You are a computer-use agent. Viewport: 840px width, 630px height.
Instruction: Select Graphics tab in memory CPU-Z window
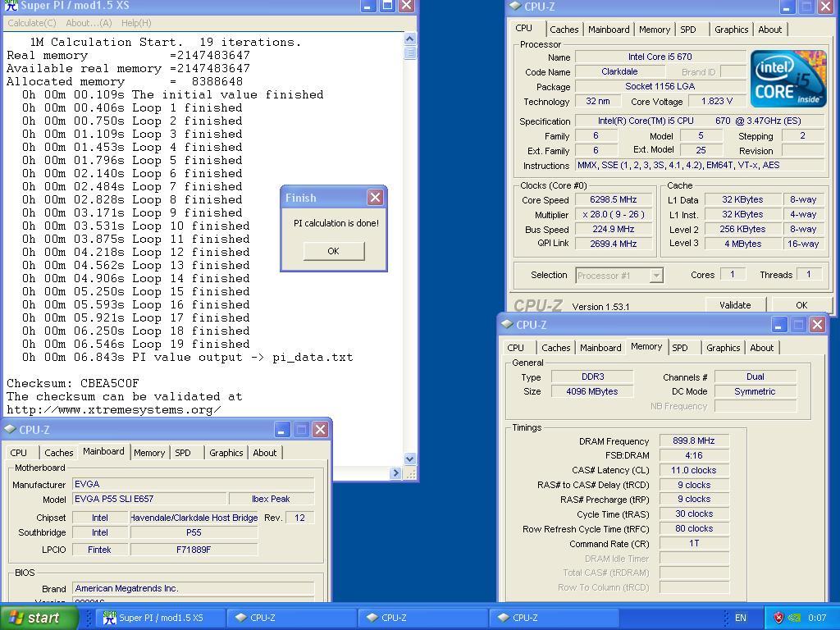click(x=724, y=348)
